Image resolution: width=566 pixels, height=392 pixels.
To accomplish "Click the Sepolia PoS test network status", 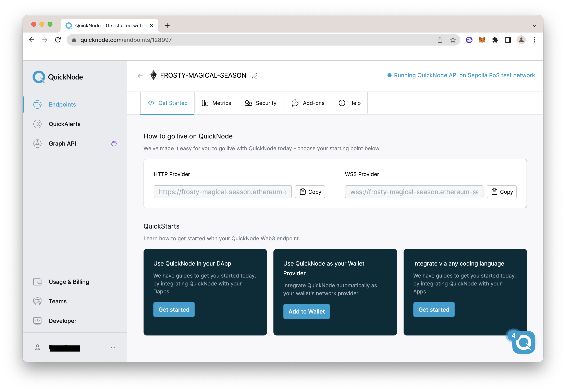I will tap(461, 75).
